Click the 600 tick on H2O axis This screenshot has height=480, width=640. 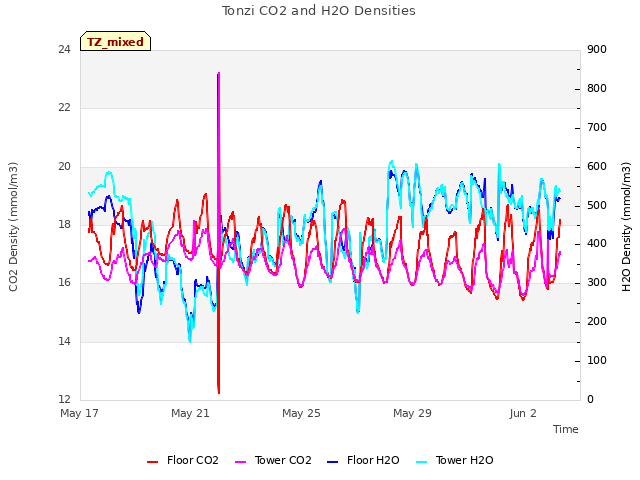(x=597, y=167)
